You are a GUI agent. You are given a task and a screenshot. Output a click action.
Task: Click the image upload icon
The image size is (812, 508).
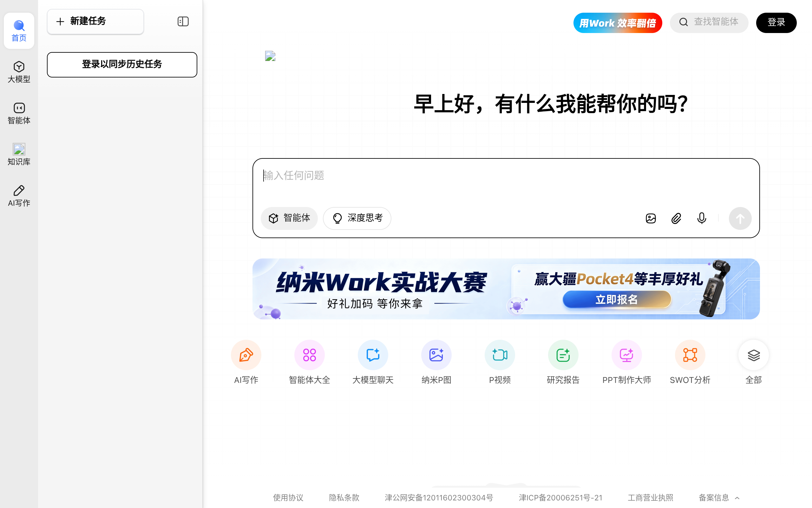pos(651,218)
